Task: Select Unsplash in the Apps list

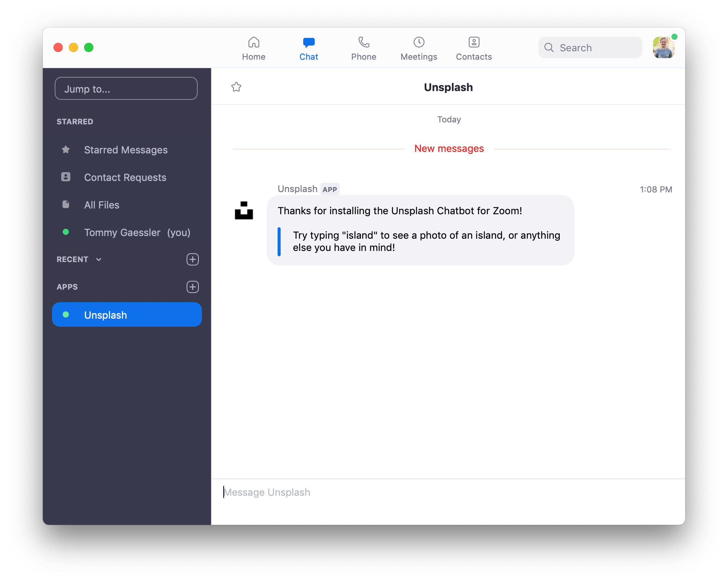Action: pos(127,314)
